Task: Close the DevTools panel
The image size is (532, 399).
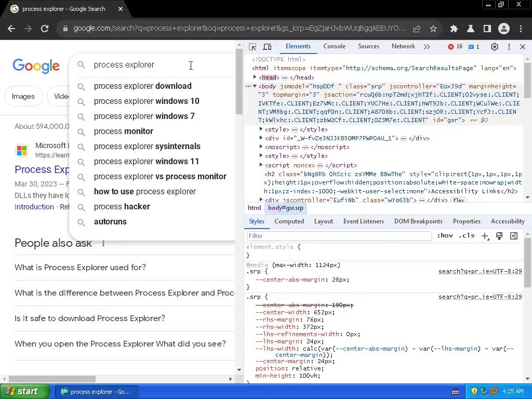Action: (x=523, y=47)
